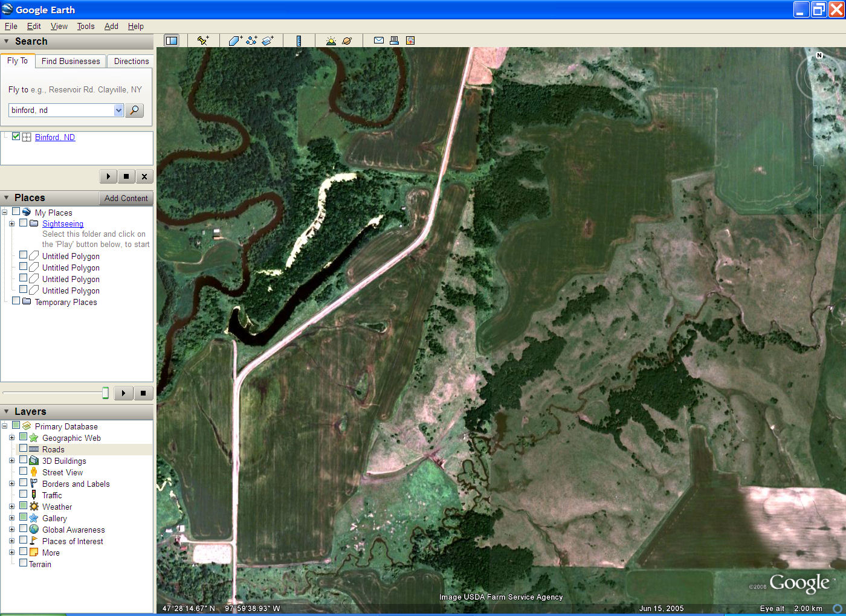The height and width of the screenshot is (616, 846).
Task: Click the zoom slider on the map
Action: click(x=819, y=197)
